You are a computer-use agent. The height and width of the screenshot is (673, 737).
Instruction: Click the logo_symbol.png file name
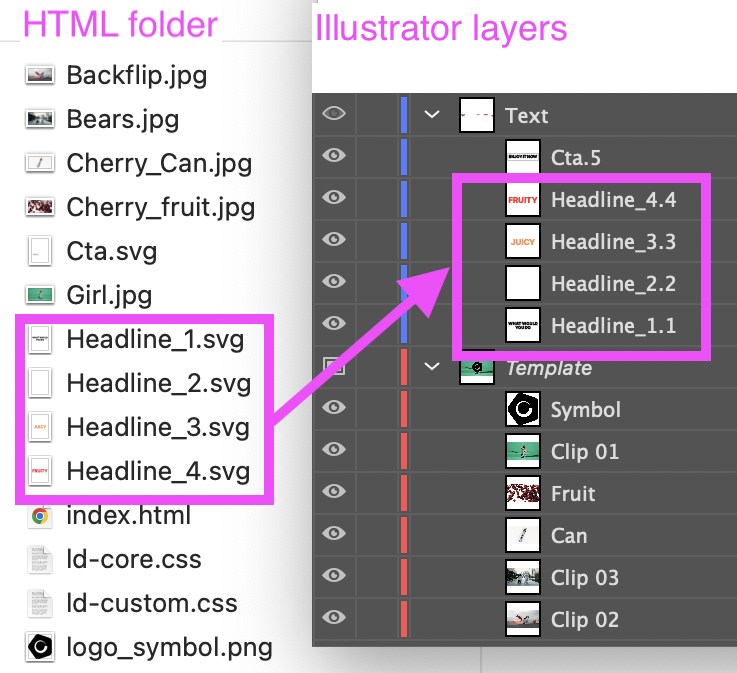(169, 649)
